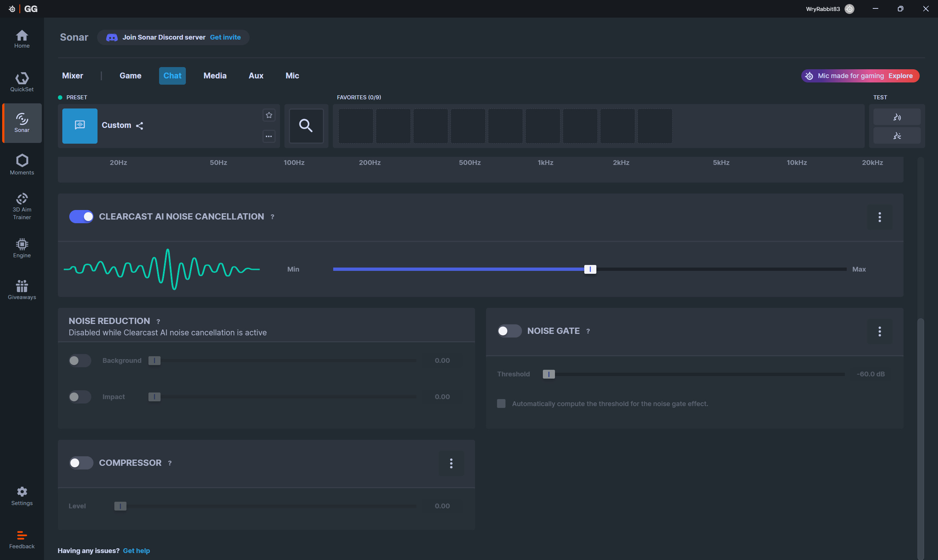
Task: Click the WryRabbit83 profile avatar
Action: (849, 9)
